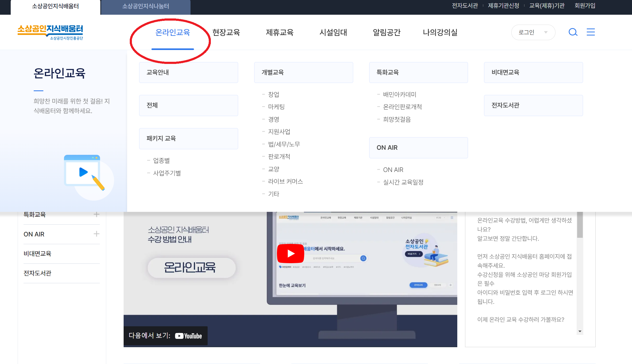Viewport: 632px width, 364px height.
Task: Open the 마케팅 individual course link
Action: pyautogui.click(x=276, y=107)
